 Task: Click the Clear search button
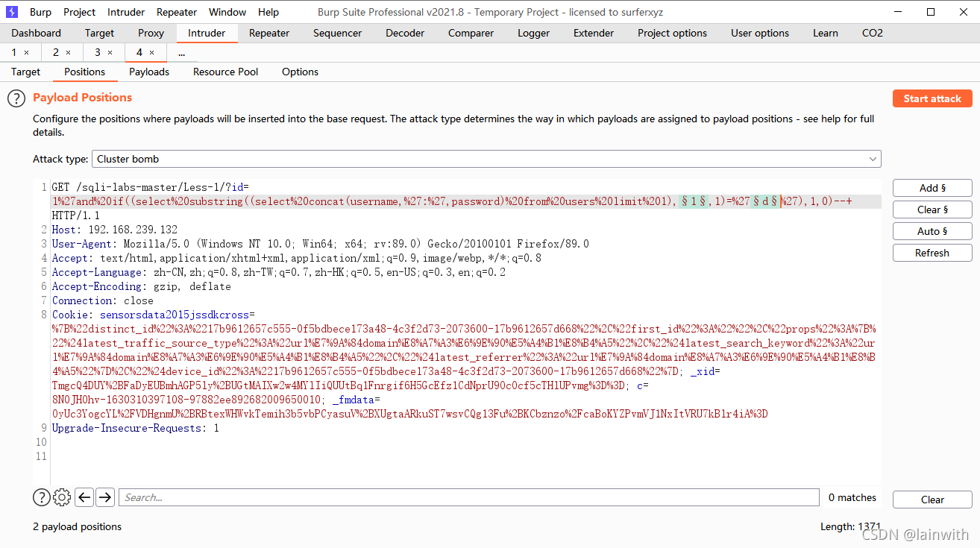pos(932,500)
